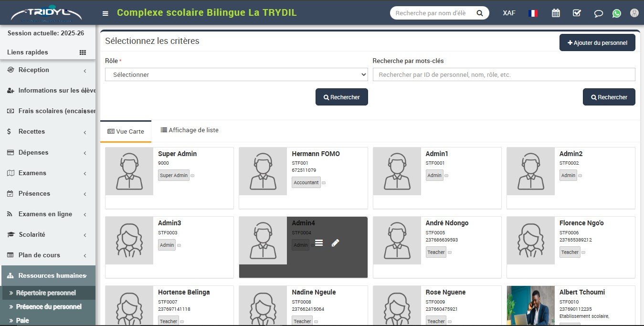644x326 pixels.
Task: Open the user profile avatar icon
Action: (634, 13)
